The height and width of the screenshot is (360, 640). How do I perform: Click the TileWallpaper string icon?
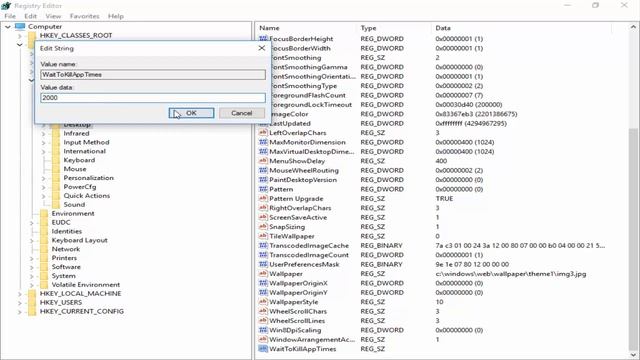(263, 236)
